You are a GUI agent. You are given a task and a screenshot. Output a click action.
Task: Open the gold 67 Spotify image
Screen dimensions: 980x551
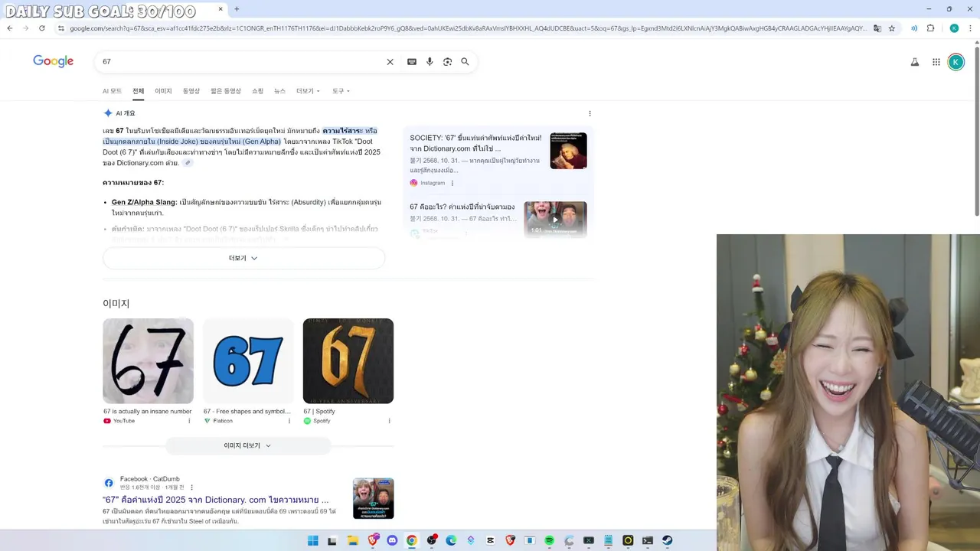coord(348,361)
